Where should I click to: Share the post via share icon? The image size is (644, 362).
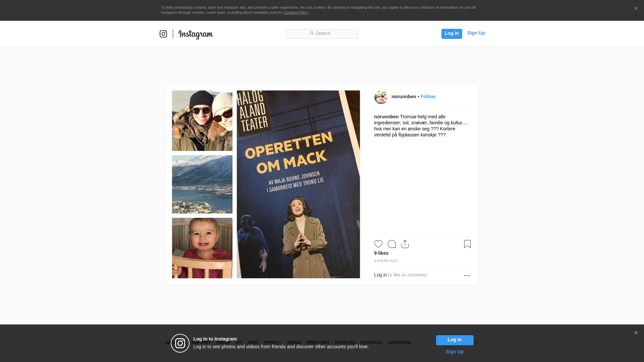coord(405,244)
